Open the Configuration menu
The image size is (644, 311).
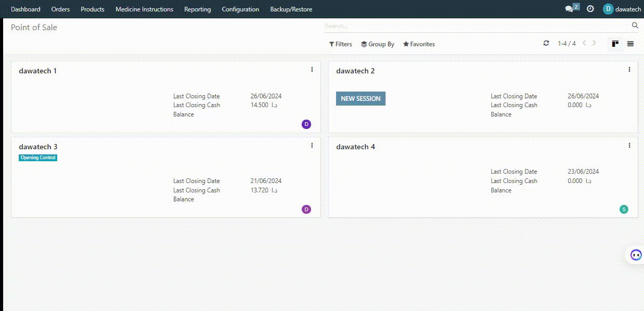coord(240,9)
